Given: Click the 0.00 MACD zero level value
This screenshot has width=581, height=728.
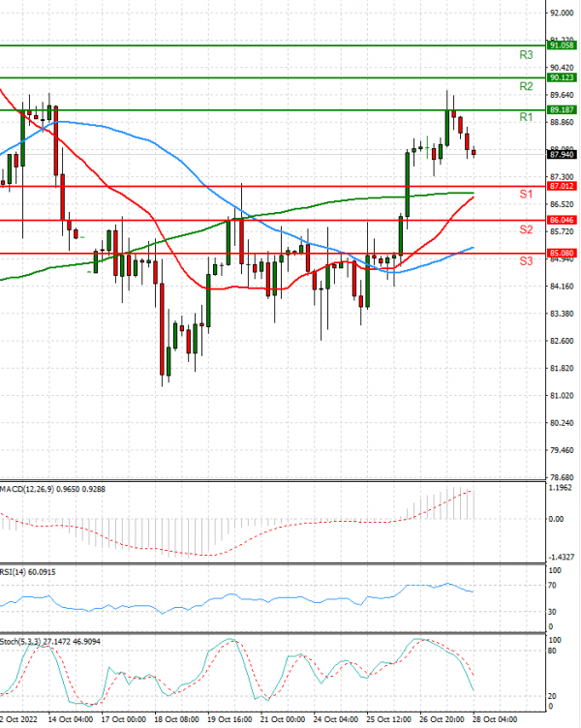Looking at the screenshot, I should pos(556,519).
